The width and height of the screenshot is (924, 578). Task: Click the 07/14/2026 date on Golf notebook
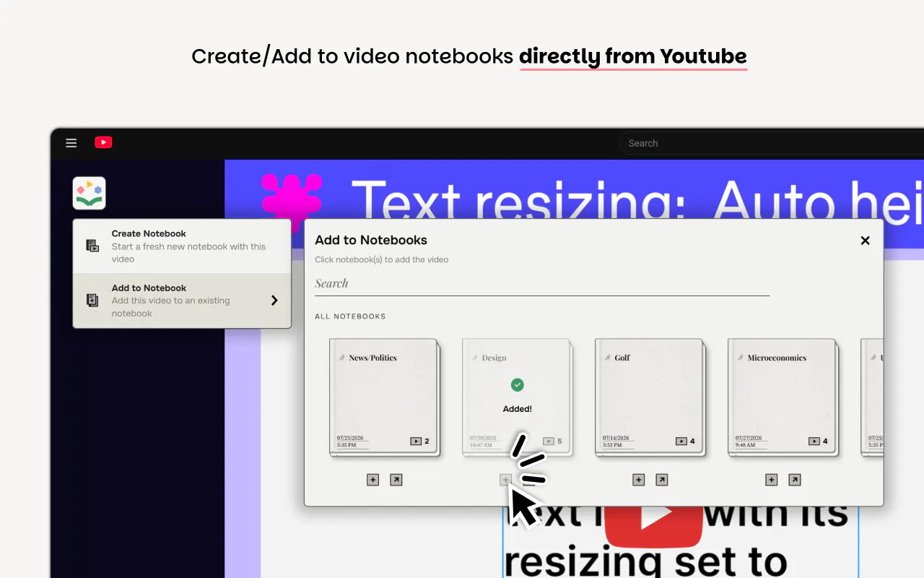(x=616, y=438)
